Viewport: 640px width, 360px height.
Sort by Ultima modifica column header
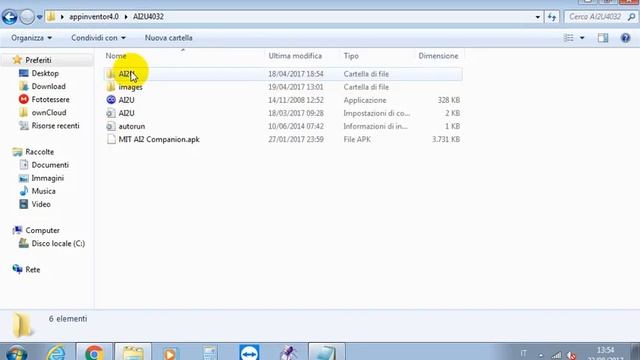coord(295,56)
